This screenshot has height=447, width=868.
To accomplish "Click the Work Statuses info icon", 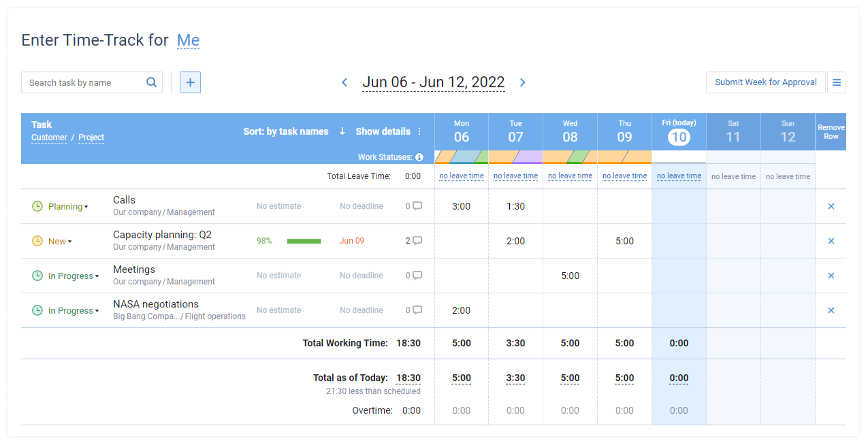I will [x=419, y=156].
